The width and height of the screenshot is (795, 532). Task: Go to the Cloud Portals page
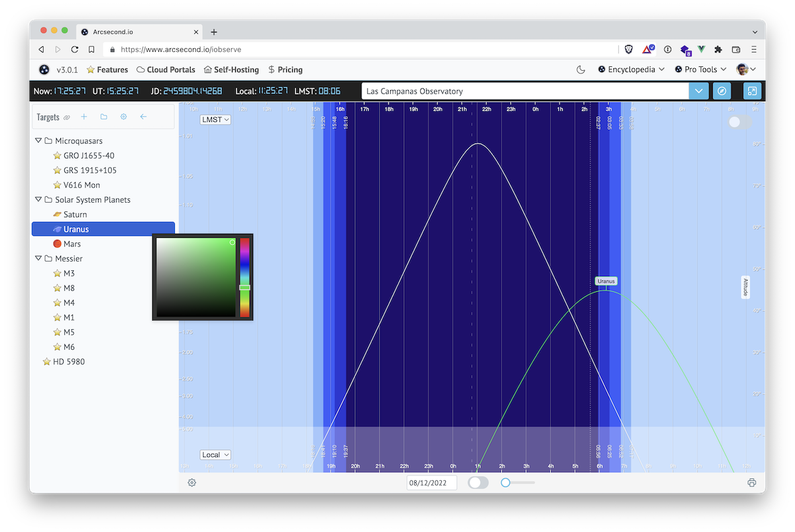pos(166,70)
